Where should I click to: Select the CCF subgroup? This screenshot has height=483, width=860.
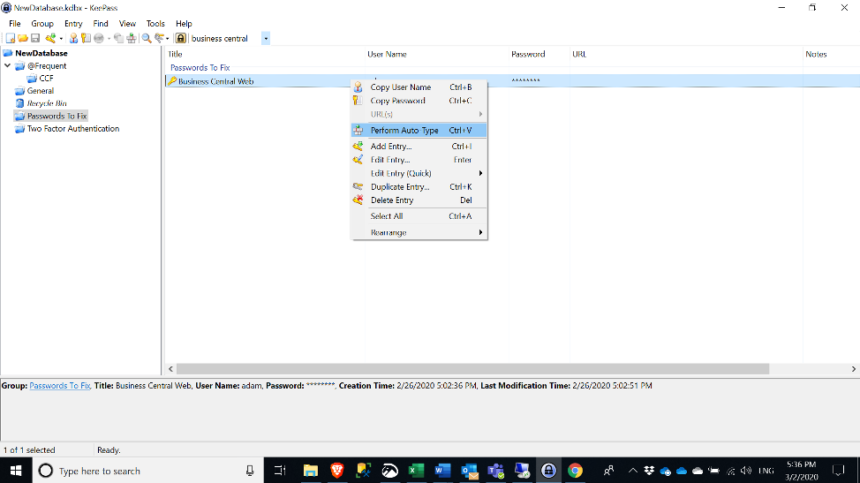click(46, 78)
